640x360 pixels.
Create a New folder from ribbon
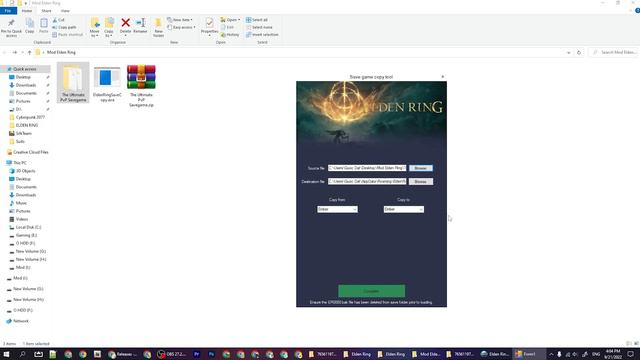click(x=158, y=28)
